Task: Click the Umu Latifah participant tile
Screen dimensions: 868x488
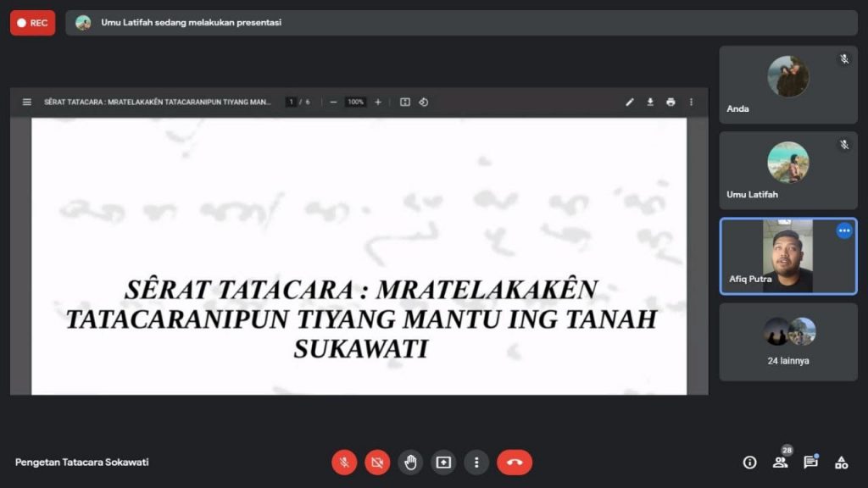Action: click(787, 170)
